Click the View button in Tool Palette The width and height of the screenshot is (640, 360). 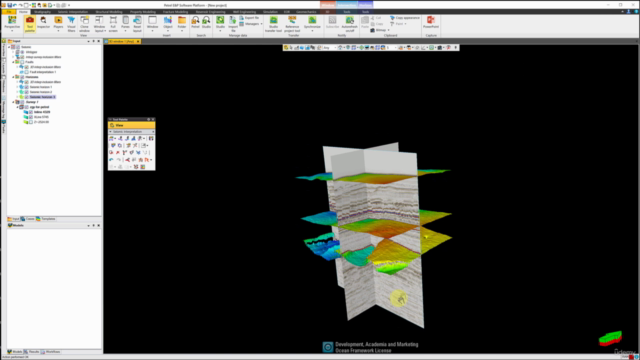click(x=131, y=125)
